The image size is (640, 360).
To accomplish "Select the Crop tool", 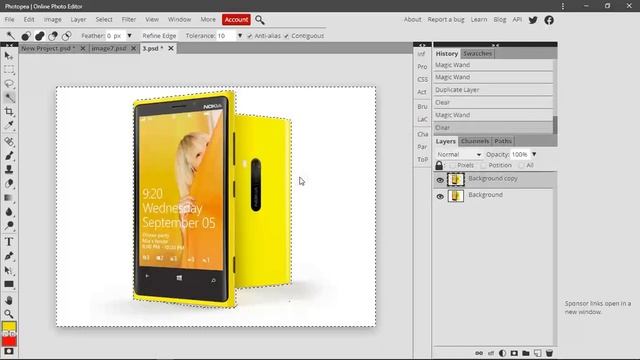I will click(9, 111).
